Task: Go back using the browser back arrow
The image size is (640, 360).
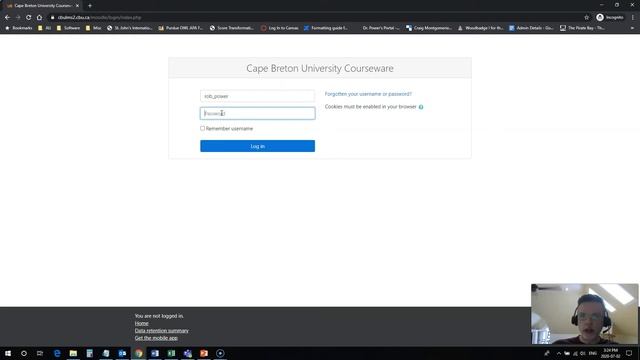Action: tap(7, 18)
